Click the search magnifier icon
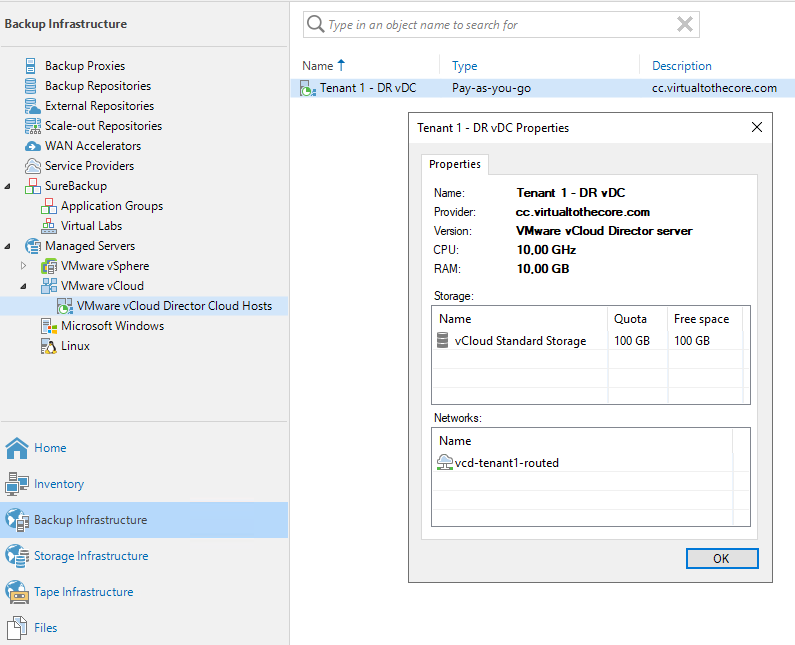This screenshot has height=645, width=795. [x=315, y=24]
